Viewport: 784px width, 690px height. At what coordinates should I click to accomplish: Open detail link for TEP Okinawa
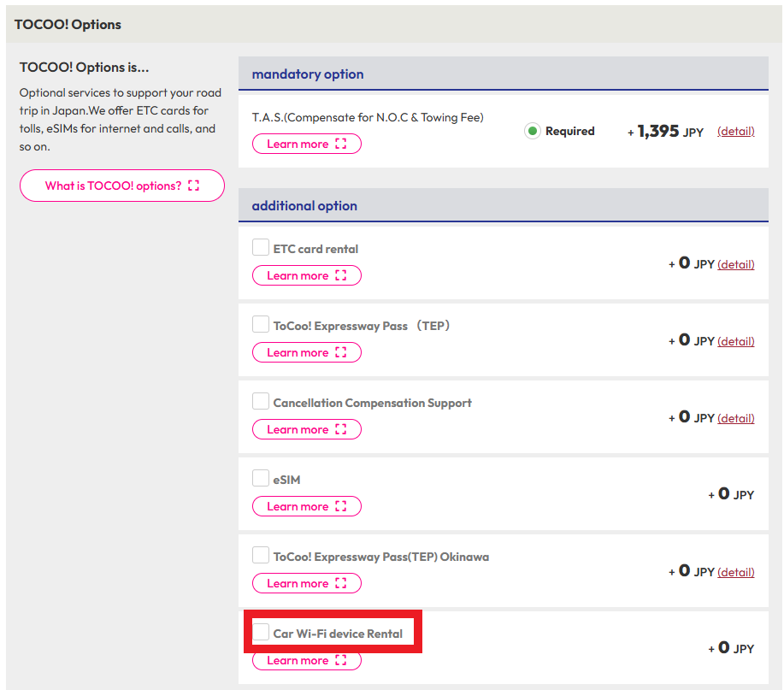point(735,572)
